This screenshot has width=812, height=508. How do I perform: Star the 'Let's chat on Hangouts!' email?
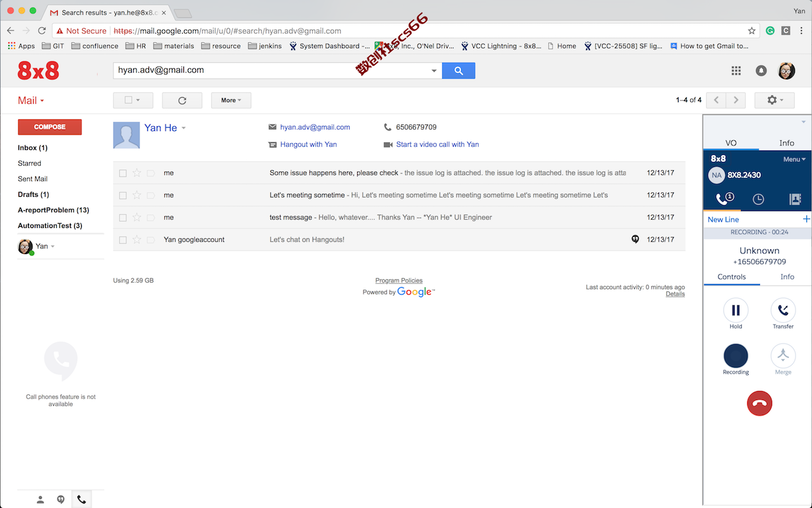tap(137, 239)
